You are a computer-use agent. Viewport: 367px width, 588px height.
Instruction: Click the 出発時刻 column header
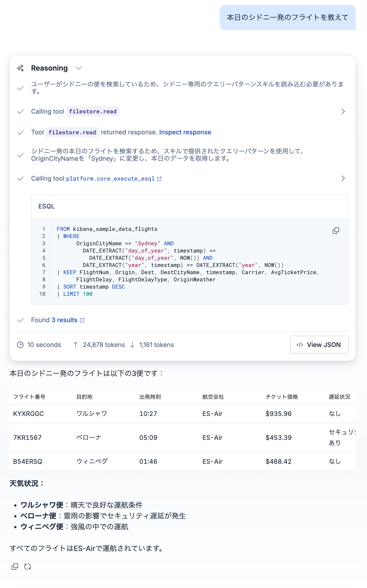click(150, 397)
